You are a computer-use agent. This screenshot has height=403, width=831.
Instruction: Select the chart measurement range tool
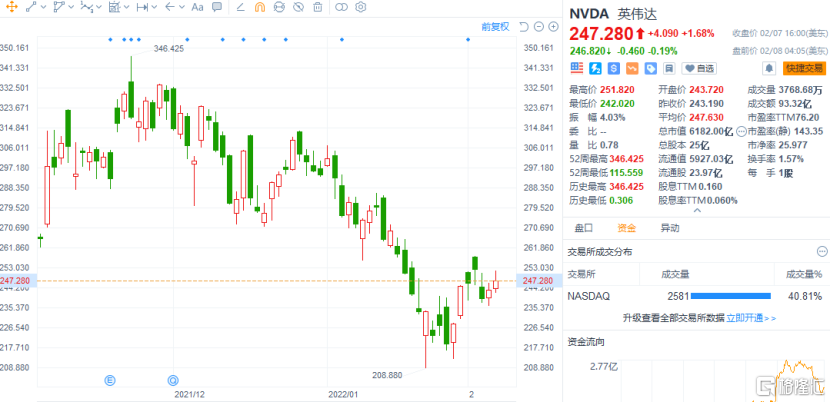click(114, 7)
